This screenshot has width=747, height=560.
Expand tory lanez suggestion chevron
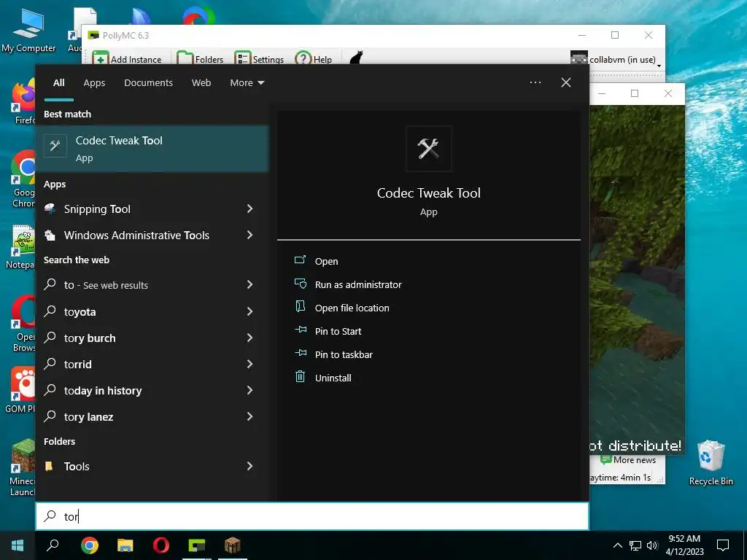pyautogui.click(x=249, y=416)
